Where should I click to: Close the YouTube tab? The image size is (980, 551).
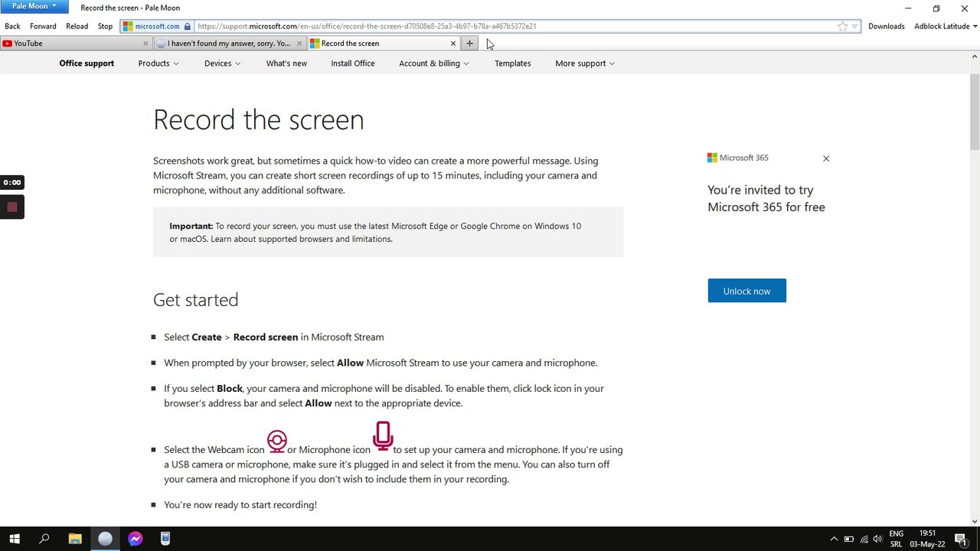click(145, 44)
